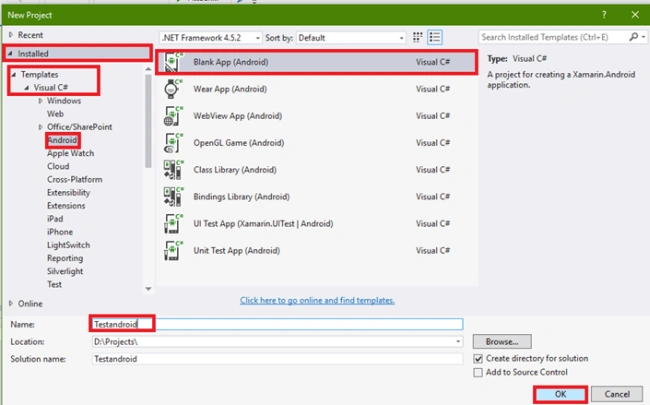Open the Sort by Default dropdown

(351, 38)
